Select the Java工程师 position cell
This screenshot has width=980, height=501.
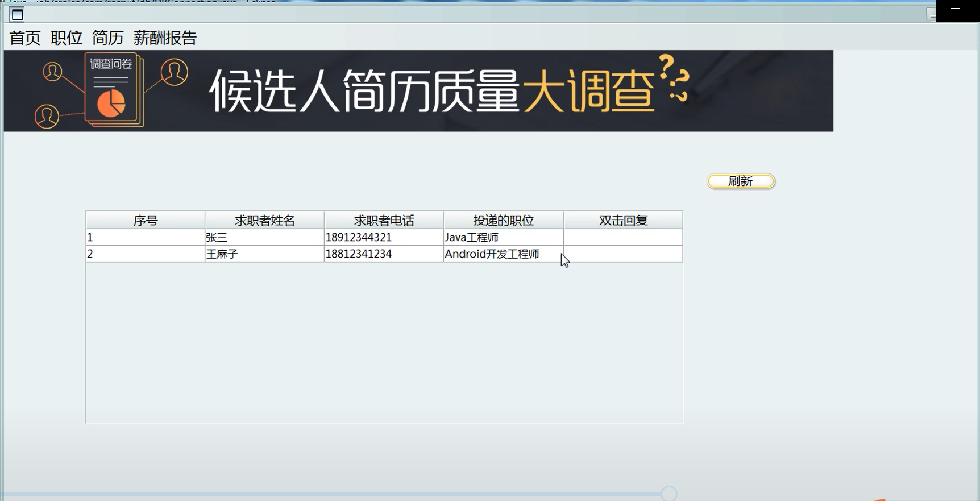[x=503, y=237]
